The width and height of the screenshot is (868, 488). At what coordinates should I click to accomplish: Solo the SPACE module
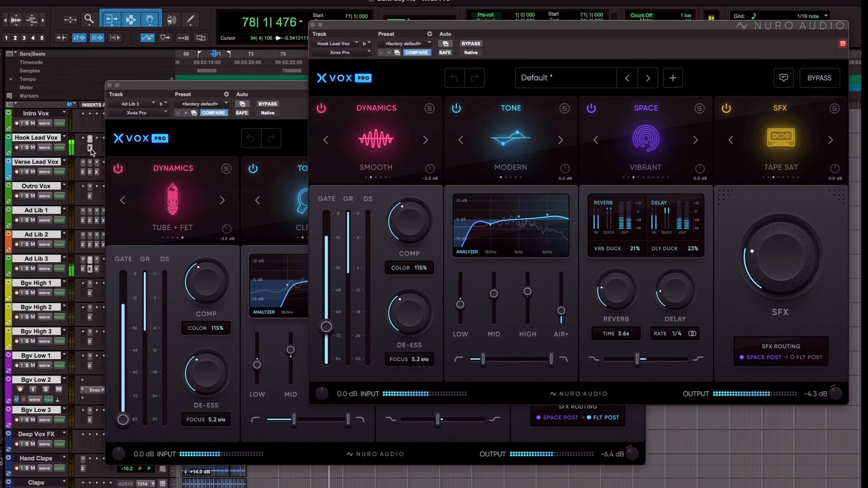[x=699, y=108]
